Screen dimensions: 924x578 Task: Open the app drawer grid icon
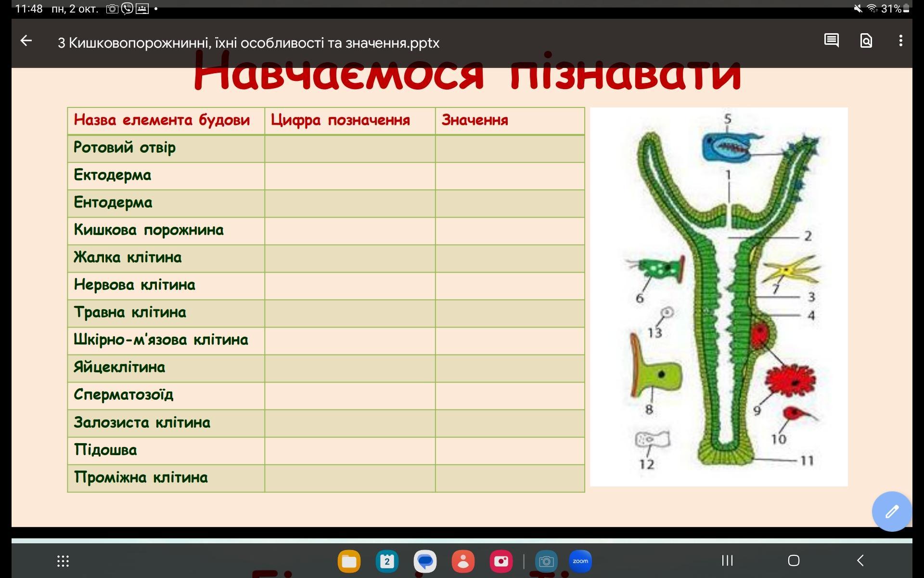pos(63,561)
